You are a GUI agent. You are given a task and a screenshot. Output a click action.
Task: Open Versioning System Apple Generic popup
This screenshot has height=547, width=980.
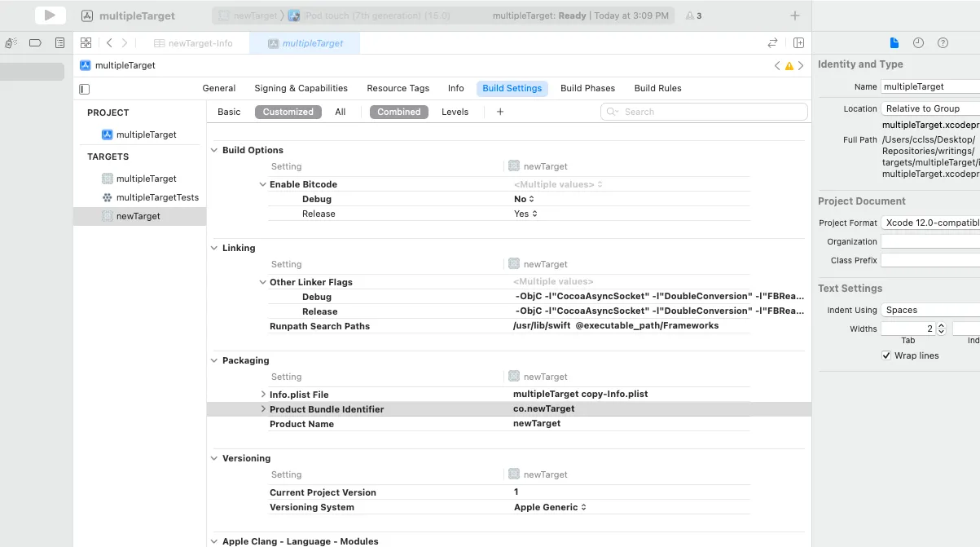pyautogui.click(x=550, y=507)
